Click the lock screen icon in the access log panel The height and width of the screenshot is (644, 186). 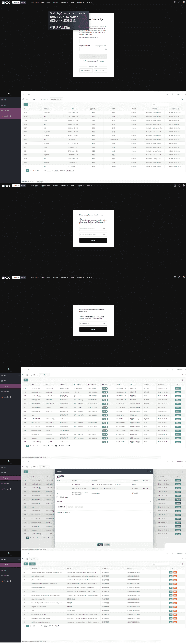pos(172,94)
